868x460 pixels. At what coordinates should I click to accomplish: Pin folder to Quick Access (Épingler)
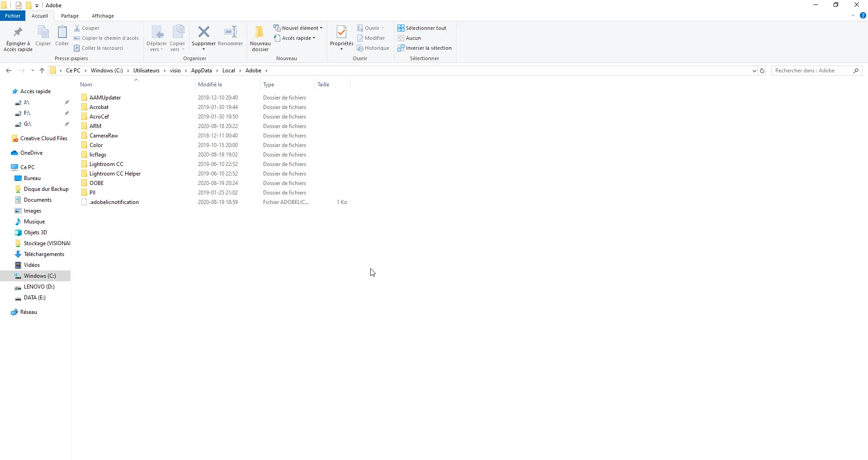point(18,38)
